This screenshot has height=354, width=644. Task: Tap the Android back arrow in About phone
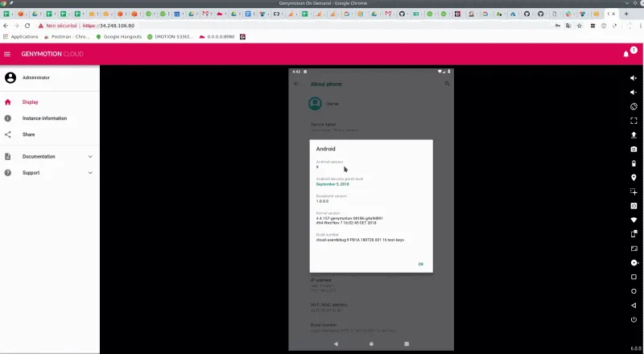click(x=296, y=84)
